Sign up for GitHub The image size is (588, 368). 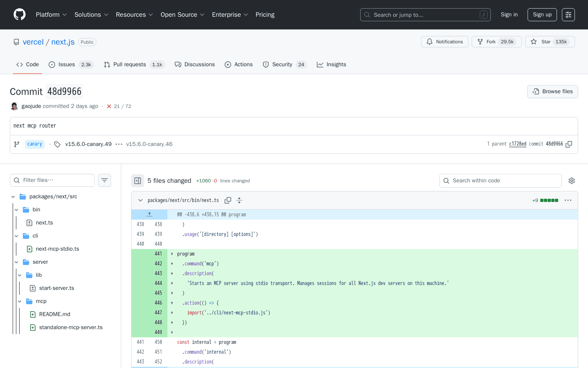tap(542, 15)
